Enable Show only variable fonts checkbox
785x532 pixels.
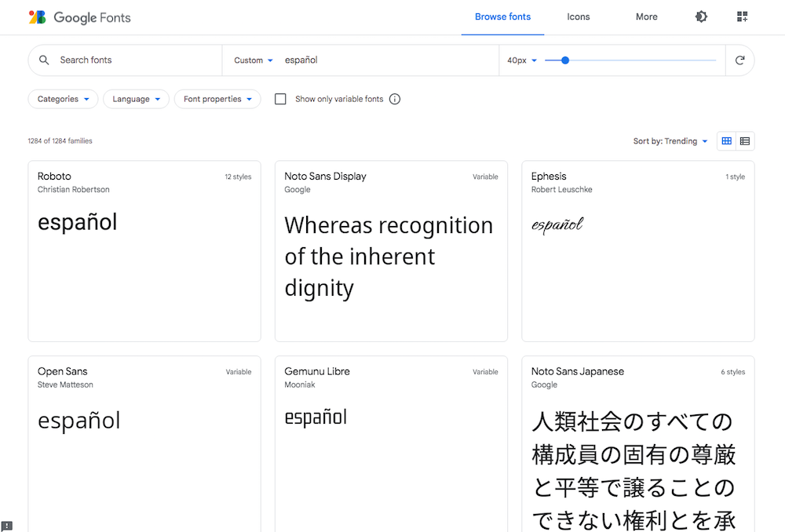point(280,99)
